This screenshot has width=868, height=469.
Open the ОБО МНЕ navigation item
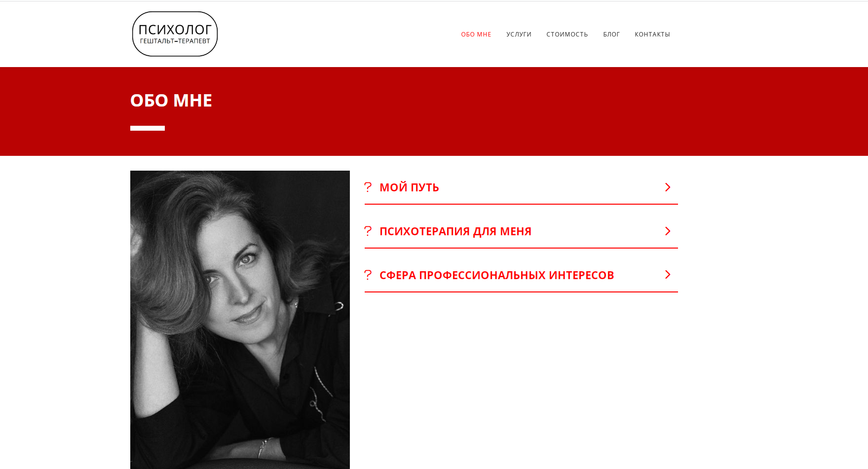[476, 35]
